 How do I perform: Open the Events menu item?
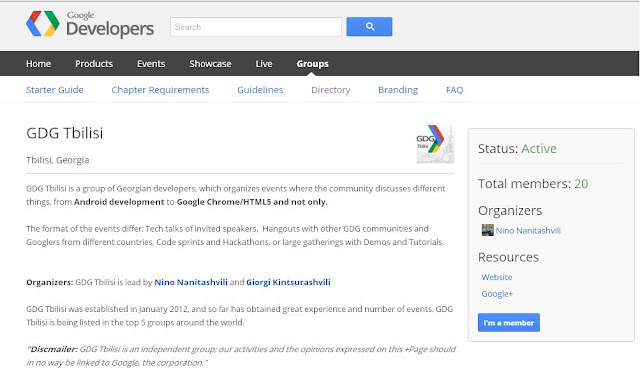151,64
